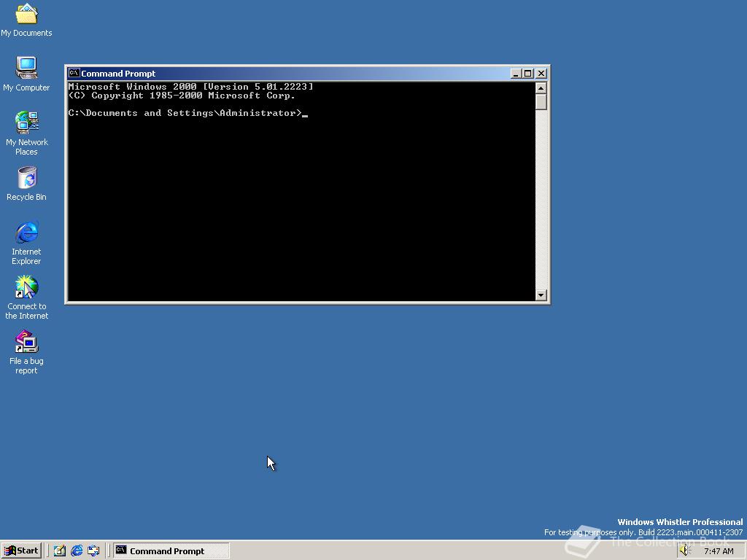
Task: Open the Start menu
Action: 21,551
